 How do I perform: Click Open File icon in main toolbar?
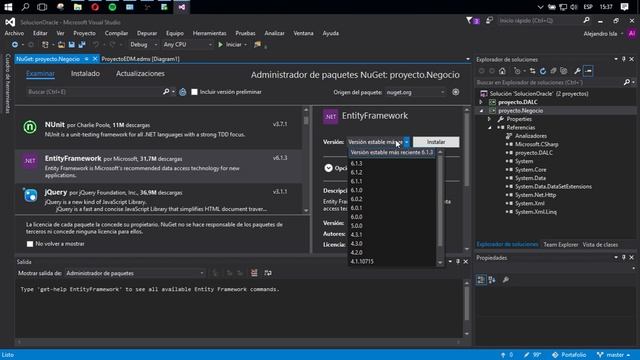coord(61,44)
